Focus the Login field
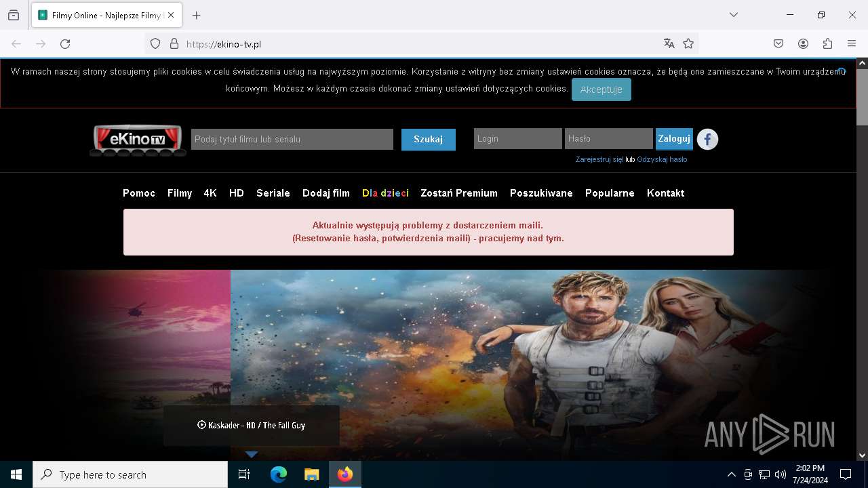868x488 pixels. click(x=518, y=138)
